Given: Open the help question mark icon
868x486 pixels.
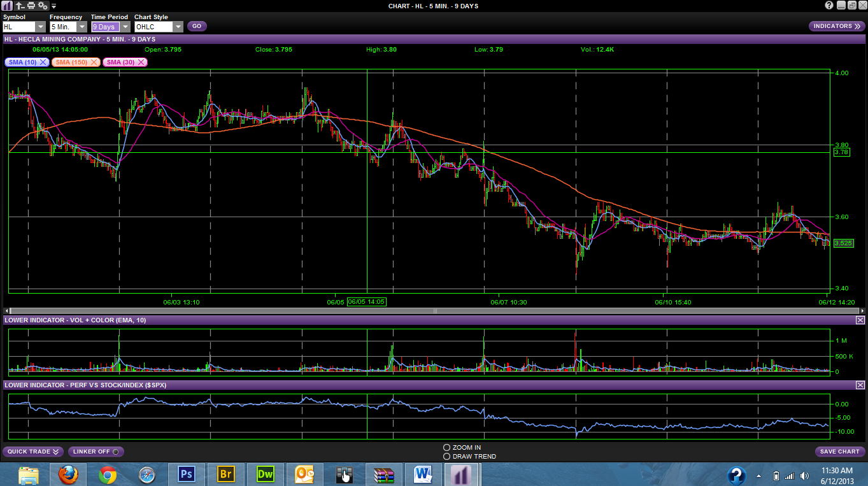Looking at the screenshot, I should pos(829,5).
